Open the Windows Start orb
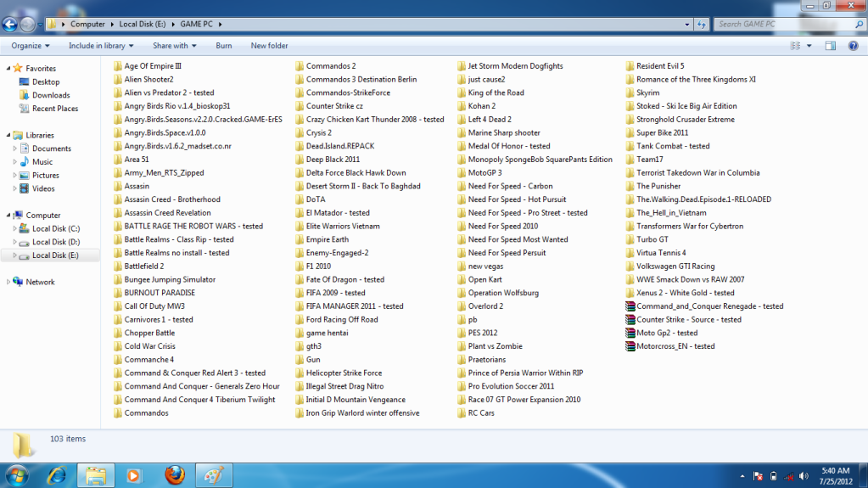The width and height of the screenshot is (868, 488). pos(17,476)
